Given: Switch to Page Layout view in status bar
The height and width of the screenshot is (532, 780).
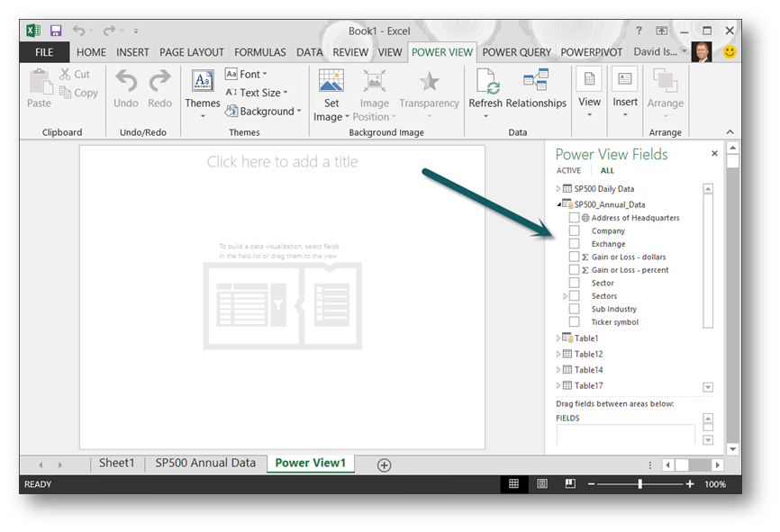Looking at the screenshot, I should (542, 483).
